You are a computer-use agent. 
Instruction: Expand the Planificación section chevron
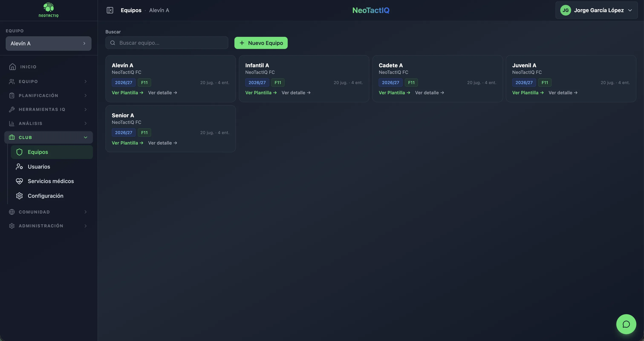(85, 95)
